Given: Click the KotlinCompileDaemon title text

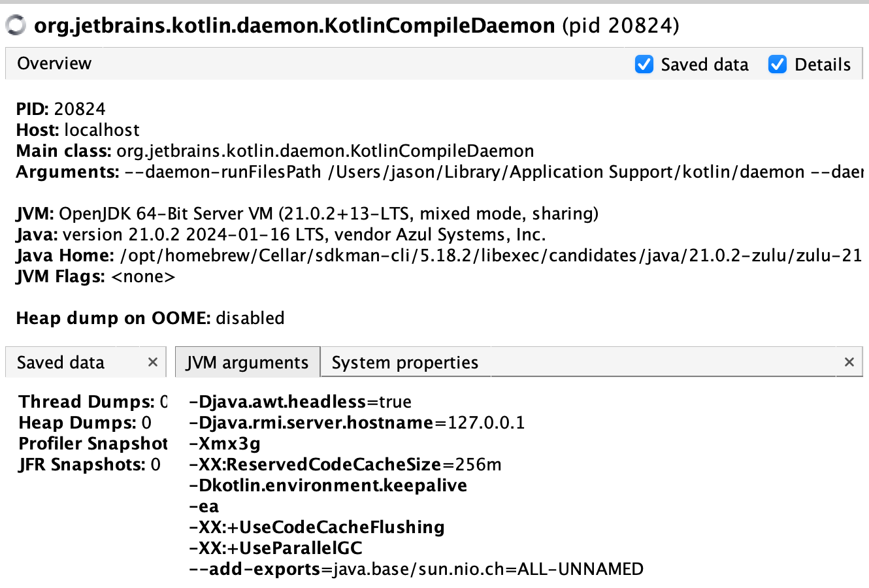Looking at the screenshot, I should pos(357,25).
